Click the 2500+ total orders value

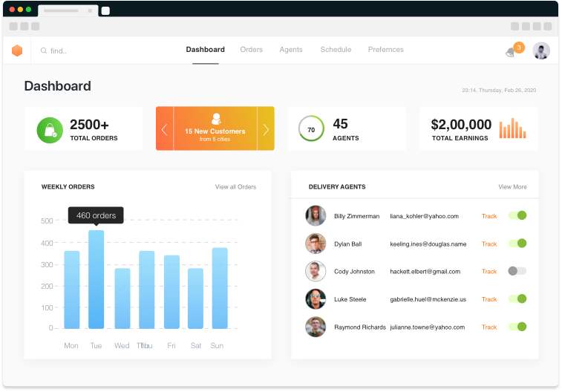(89, 125)
